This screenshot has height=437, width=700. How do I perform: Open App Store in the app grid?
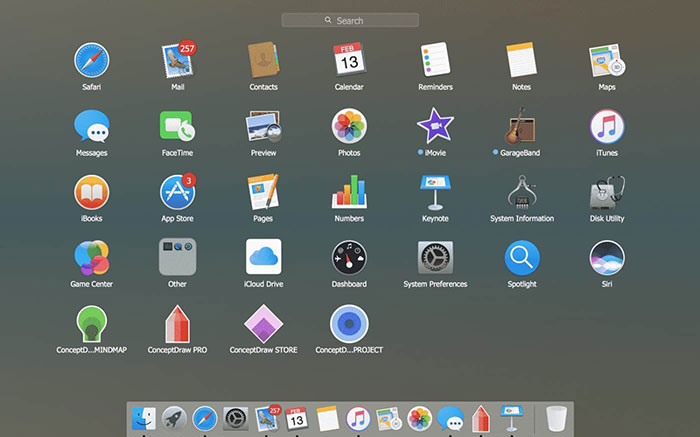point(176,192)
